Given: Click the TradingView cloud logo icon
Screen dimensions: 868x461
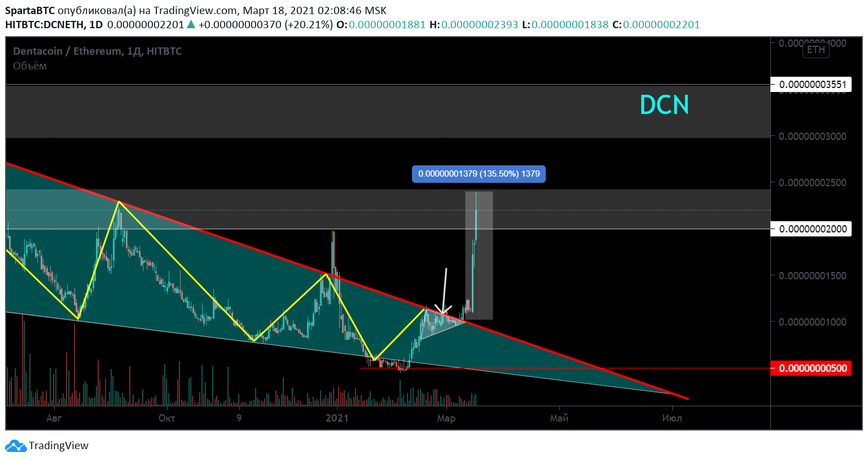Looking at the screenshot, I should pos(16,446).
